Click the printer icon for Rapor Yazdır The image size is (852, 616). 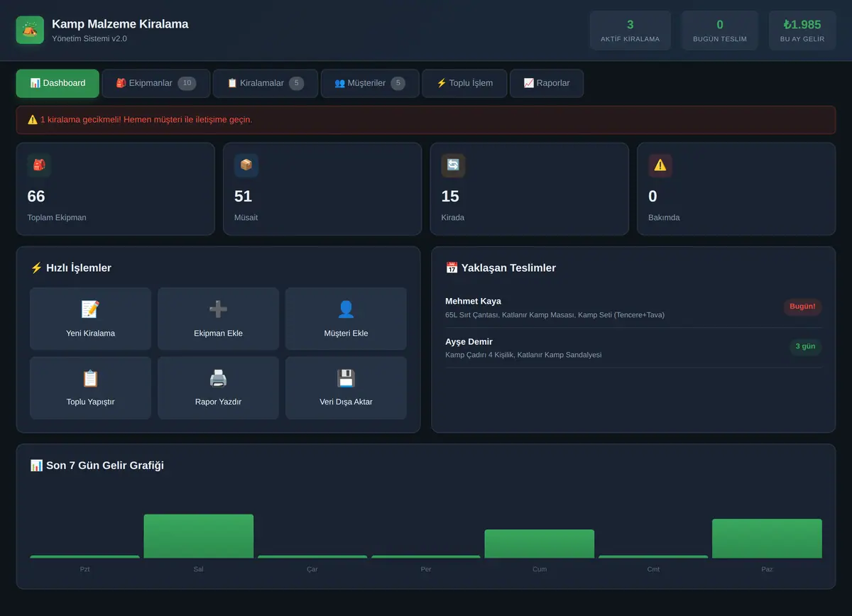tap(218, 378)
